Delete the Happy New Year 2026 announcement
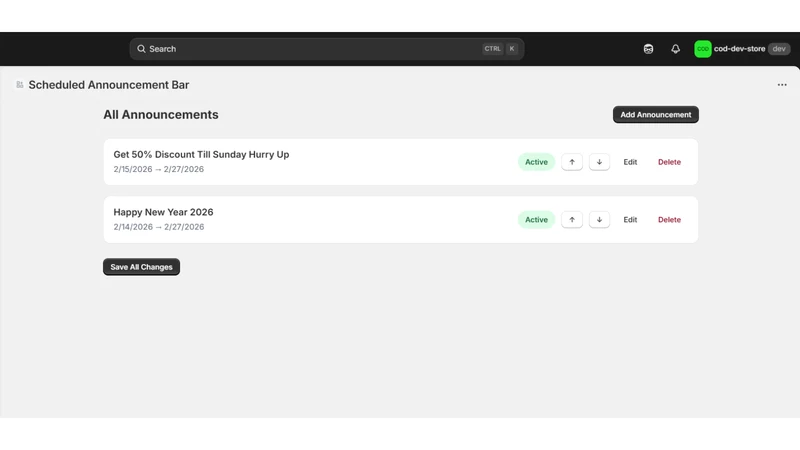This screenshot has height=450, width=800. (669, 219)
